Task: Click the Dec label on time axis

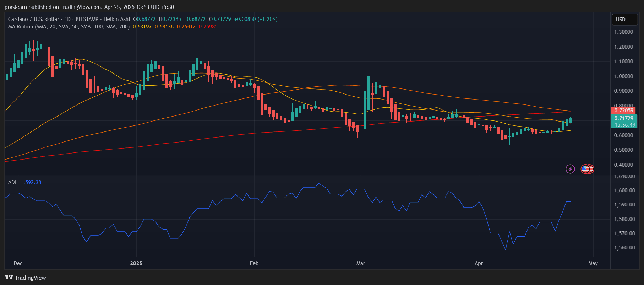Action: (18, 263)
